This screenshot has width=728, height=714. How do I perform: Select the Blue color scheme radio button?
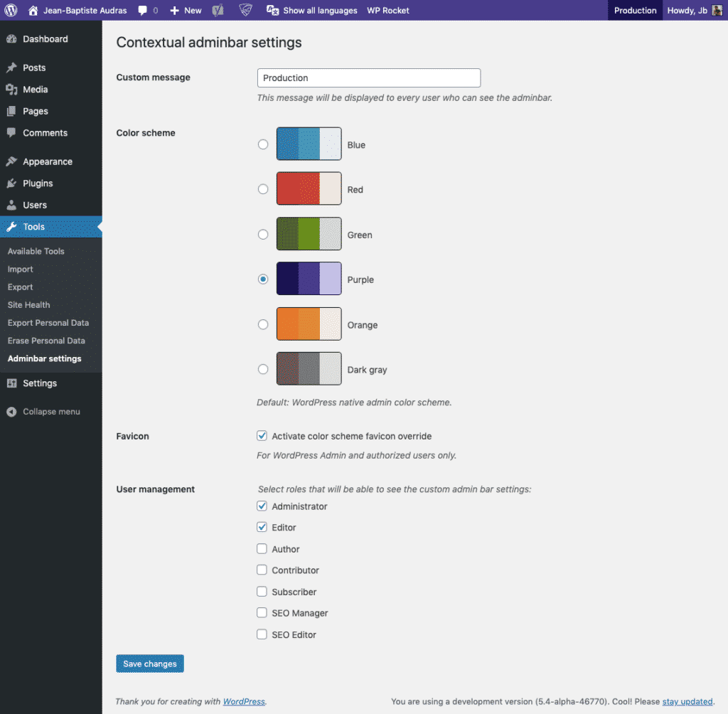tap(263, 144)
